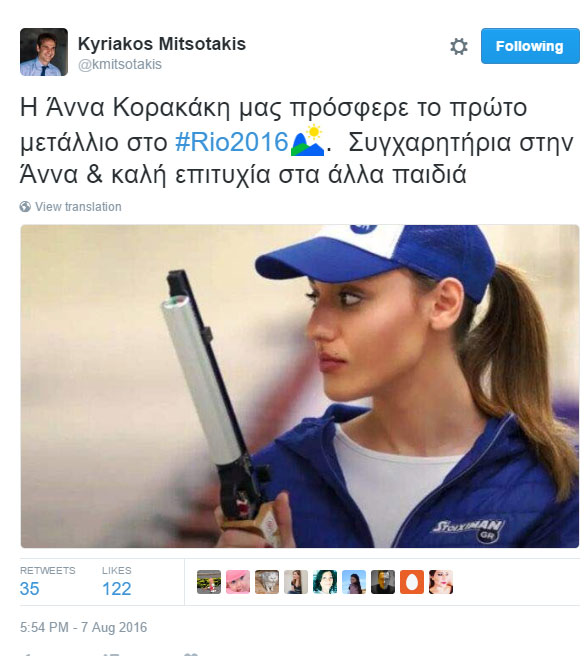587x656 pixels.
Task: View the 35 retweets list
Action: [47, 582]
